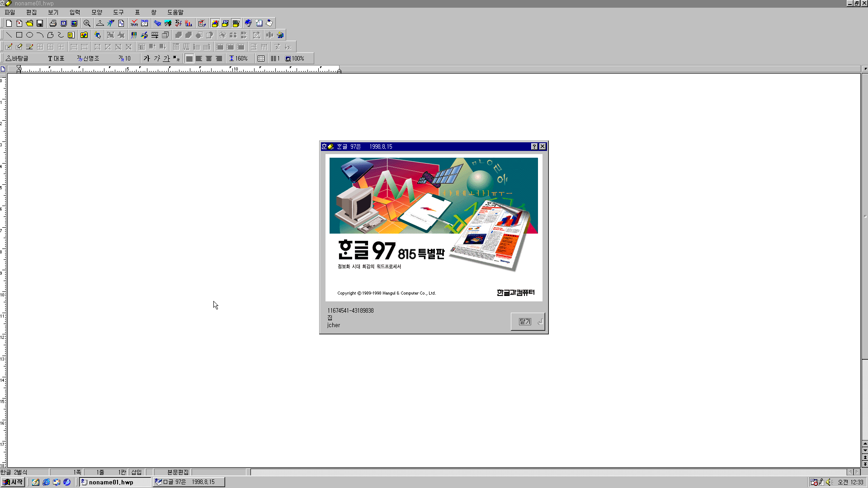Open the magnifier find icon

coord(87,23)
